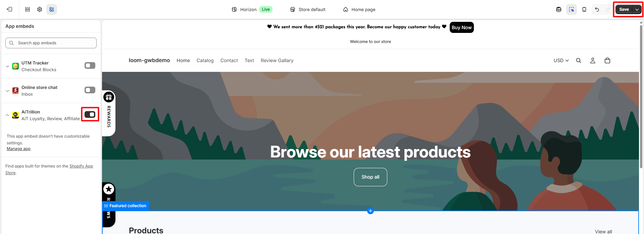Click the storefront search magnifier icon
The image size is (644, 234).
point(579,60)
